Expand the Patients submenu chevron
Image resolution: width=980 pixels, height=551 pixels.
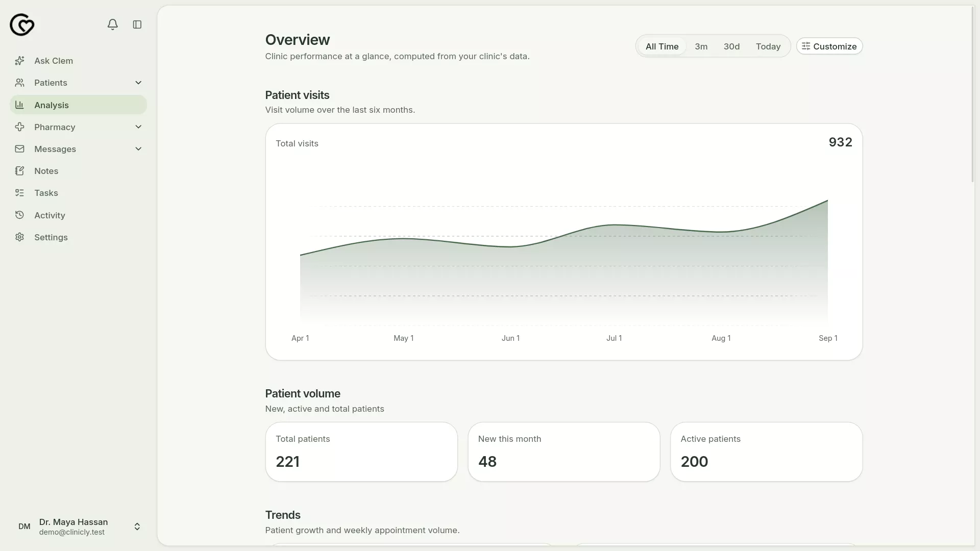pos(138,83)
